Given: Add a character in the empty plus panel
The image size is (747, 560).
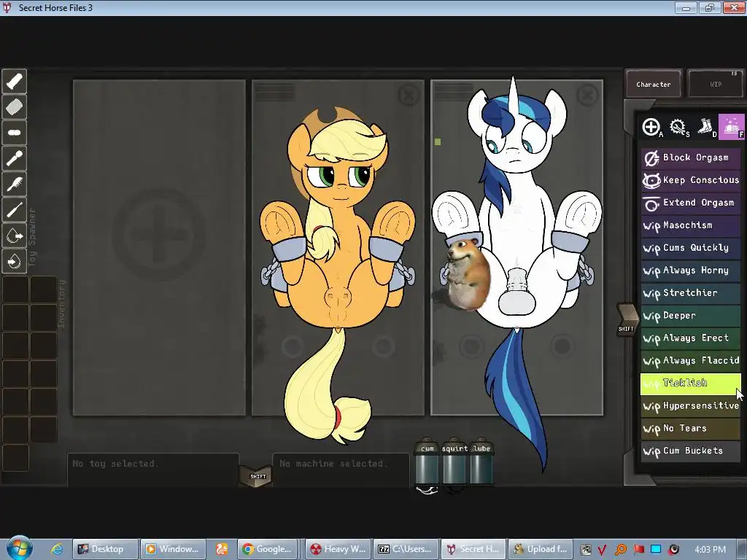Looking at the screenshot, I should pyautogui.click(x=159, y=236).
